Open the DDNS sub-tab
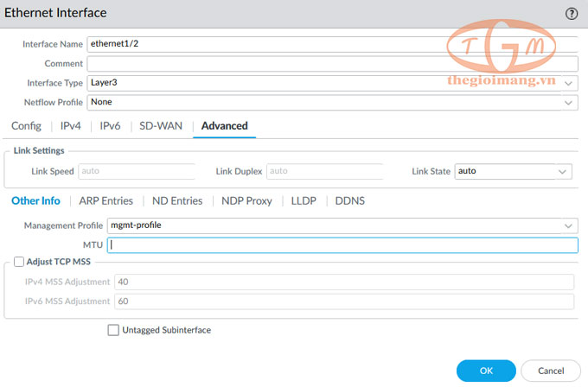This screenshot has height=387, width=588. click(x=349, y=200)
